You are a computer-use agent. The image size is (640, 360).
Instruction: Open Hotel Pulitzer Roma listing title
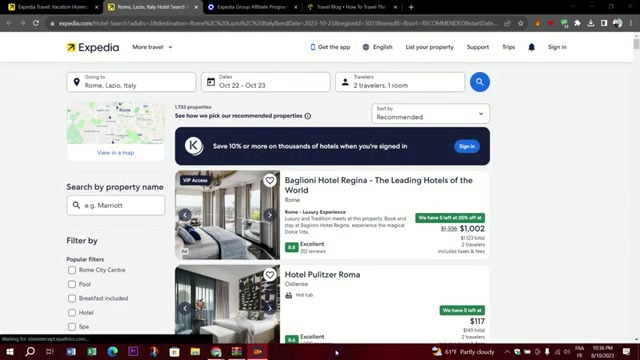point(322,275)
